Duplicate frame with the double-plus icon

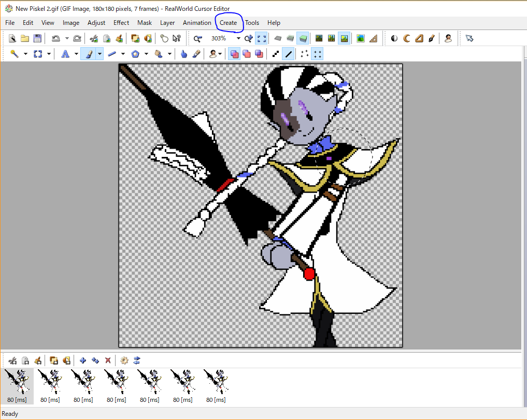point(95,360)
